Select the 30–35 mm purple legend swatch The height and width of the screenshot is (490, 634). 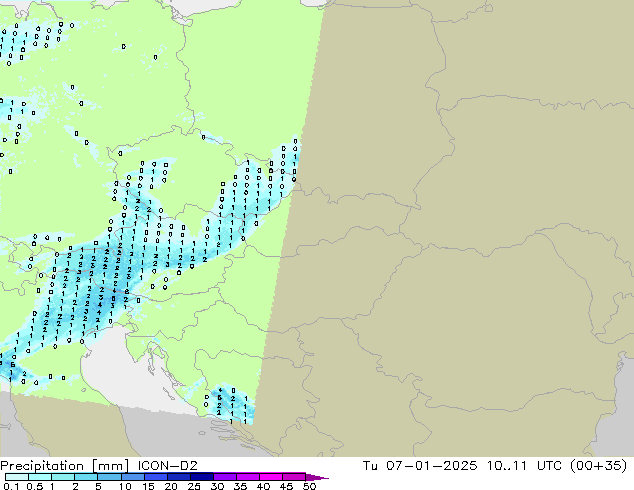224,477
